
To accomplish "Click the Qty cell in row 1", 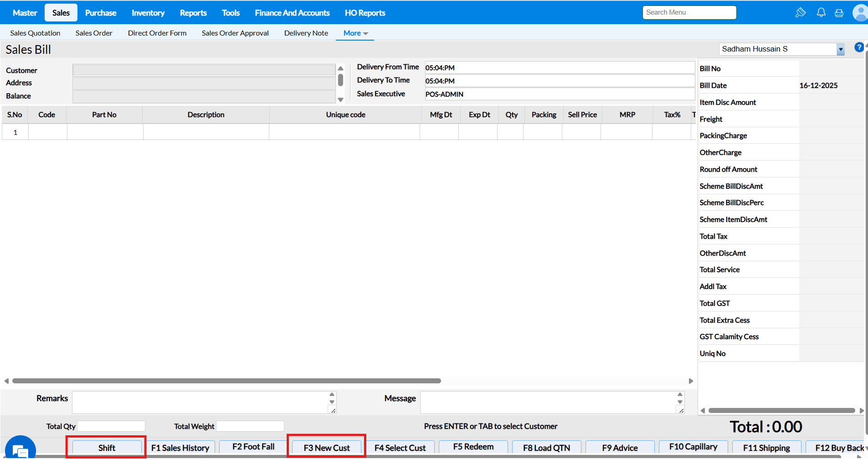I will point(510,132).
